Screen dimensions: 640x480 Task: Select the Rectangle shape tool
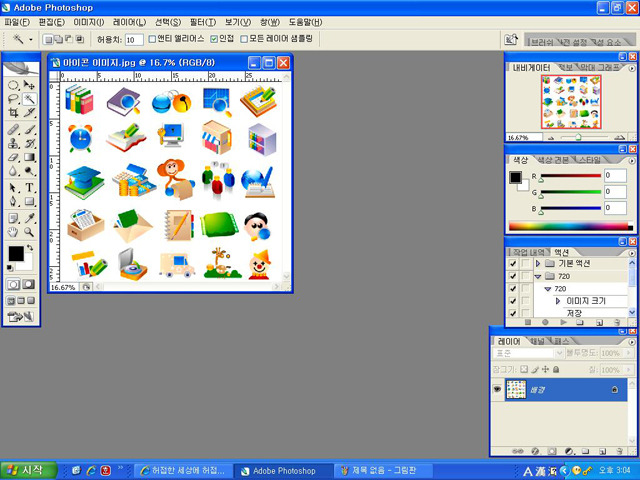(x=29, y=202)
